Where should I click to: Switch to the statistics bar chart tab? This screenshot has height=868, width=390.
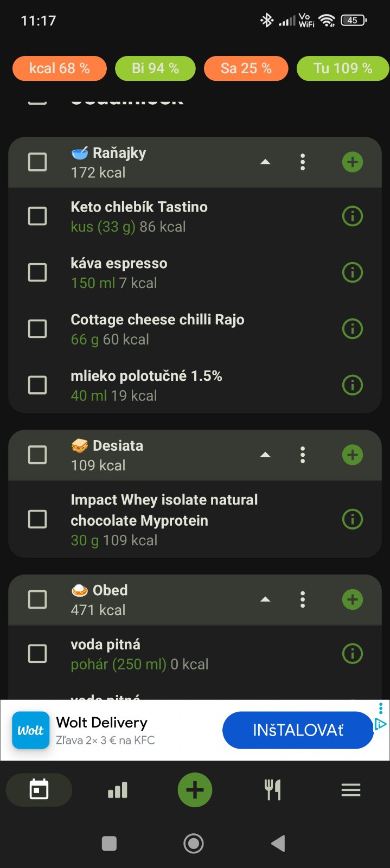pyautogui.click(x=118, y=790)
